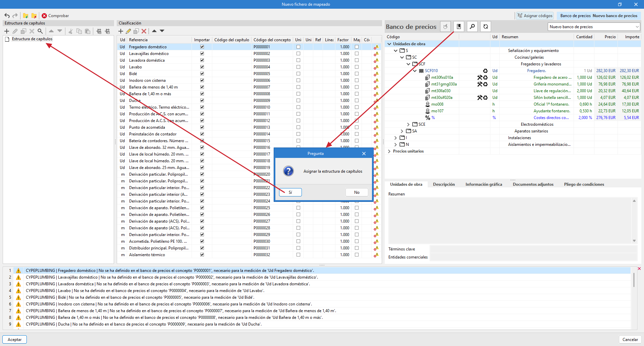Uncheck Importar for Fregadero doméstico
The image size is (644, 346).
click(x=202, y=47)
